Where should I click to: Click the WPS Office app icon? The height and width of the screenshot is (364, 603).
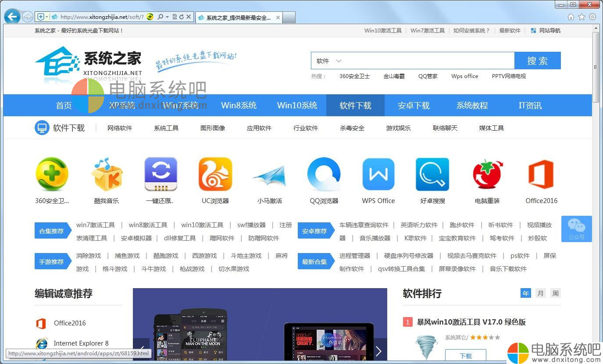point(378,175)
